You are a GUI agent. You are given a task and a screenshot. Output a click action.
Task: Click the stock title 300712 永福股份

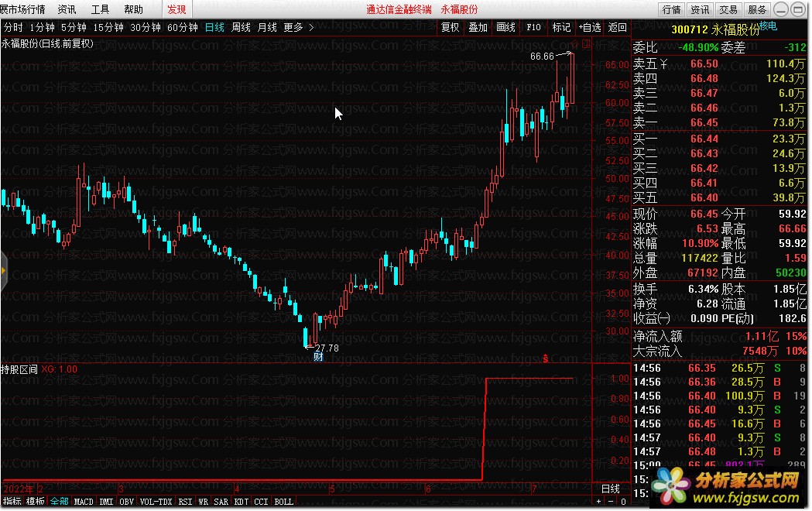(x=715, y=29)
